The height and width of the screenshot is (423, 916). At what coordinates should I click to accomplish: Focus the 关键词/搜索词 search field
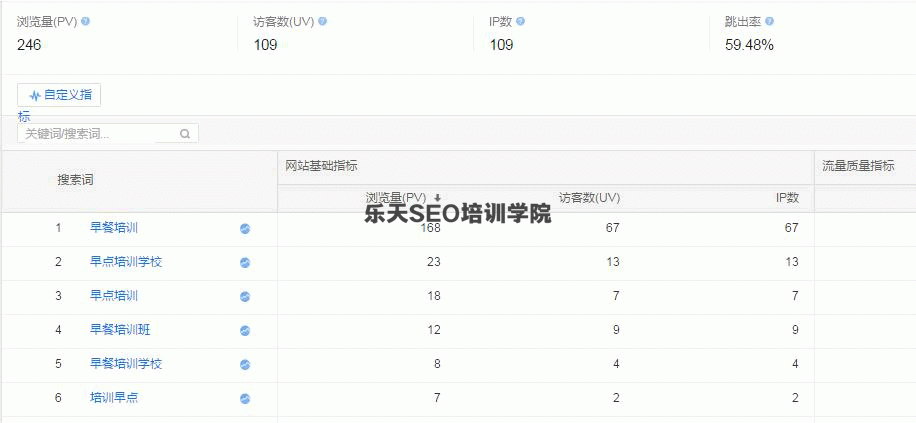tap(108, 133)
